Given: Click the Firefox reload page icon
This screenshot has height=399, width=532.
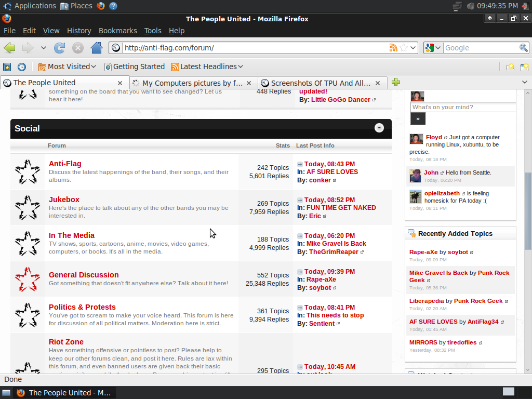Looking at the screenshot, I should coord(59,48).
